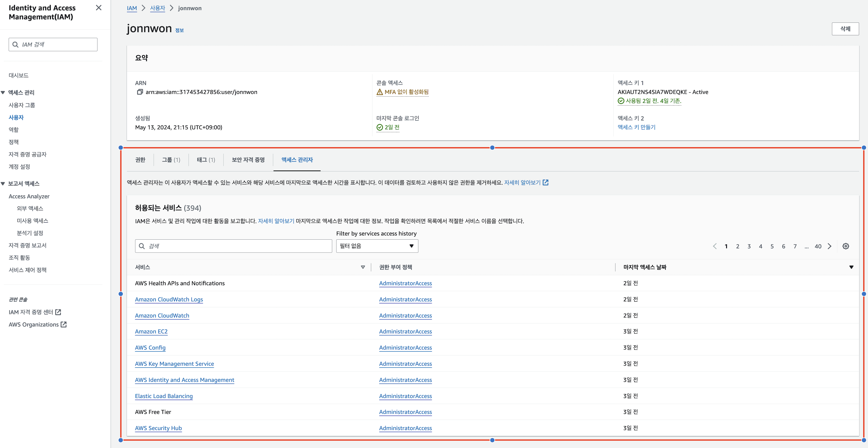
Task: Sort by 마지막 액세스 날짜 column arrow
Action: (x=851, y=267)
